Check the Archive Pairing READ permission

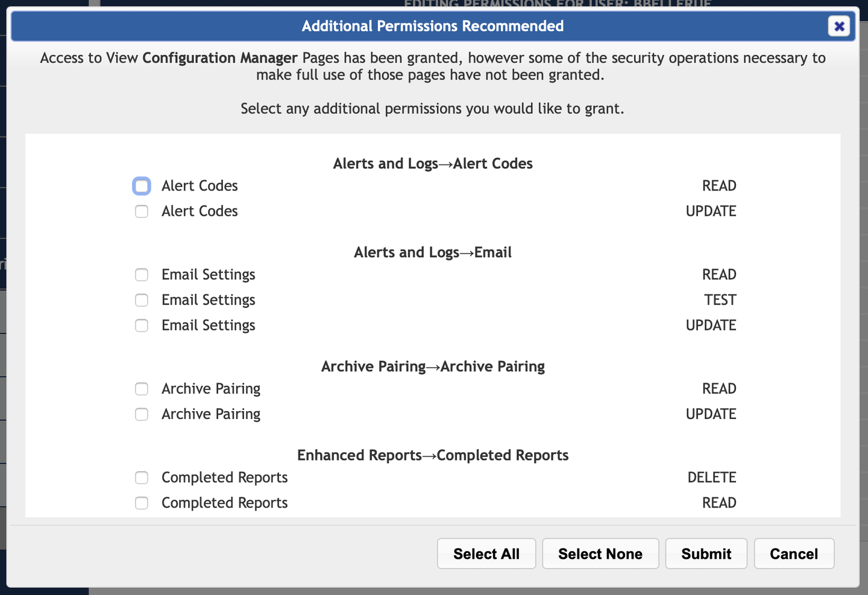tap(141, 389)
